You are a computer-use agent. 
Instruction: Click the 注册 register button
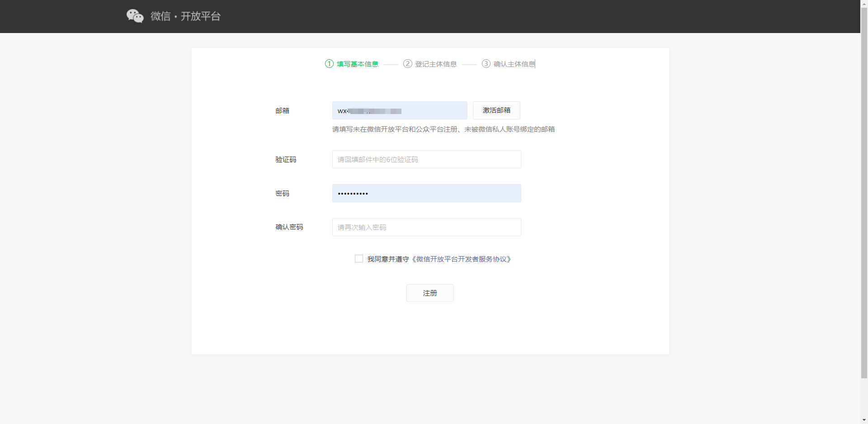430,293
